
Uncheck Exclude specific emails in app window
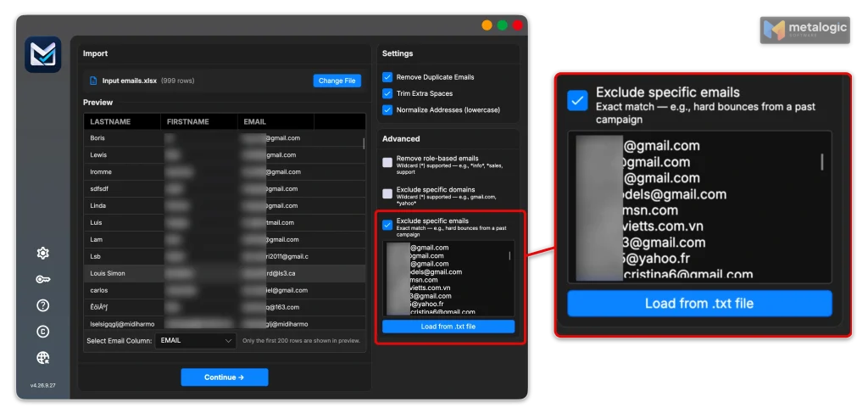point(387,225)
